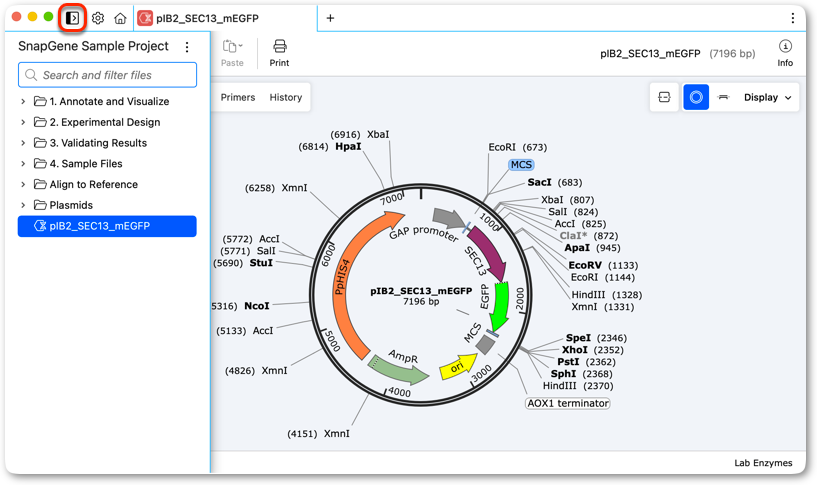Click the HindIII (1328) enzyme site
This screenshot has height=485, width=817.
(x=606, y=295)
